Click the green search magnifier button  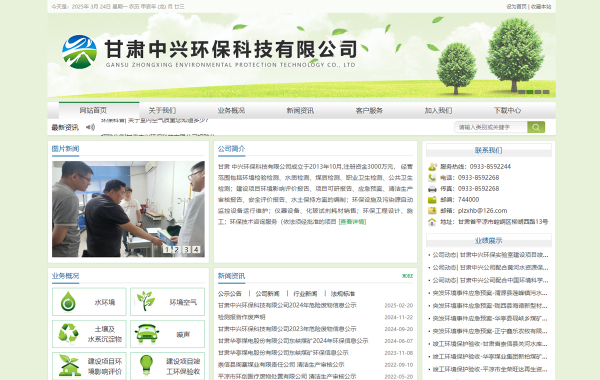[x=536, y=127]
